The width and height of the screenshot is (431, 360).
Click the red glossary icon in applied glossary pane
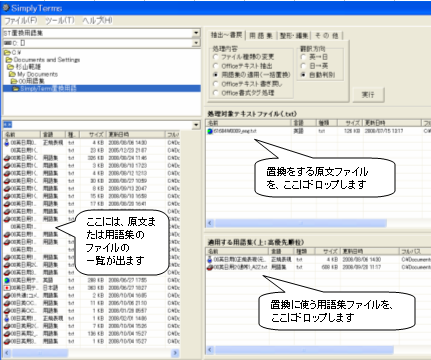point(210,267)
